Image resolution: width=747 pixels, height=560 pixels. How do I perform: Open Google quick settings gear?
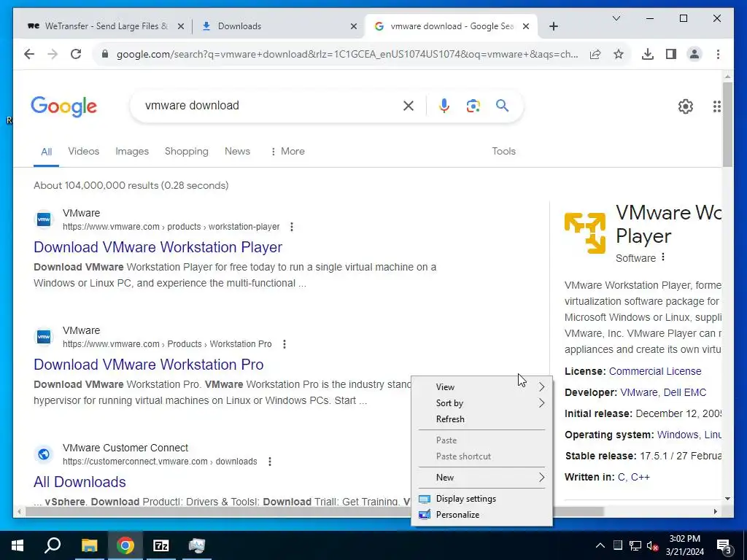coord(686,106)
